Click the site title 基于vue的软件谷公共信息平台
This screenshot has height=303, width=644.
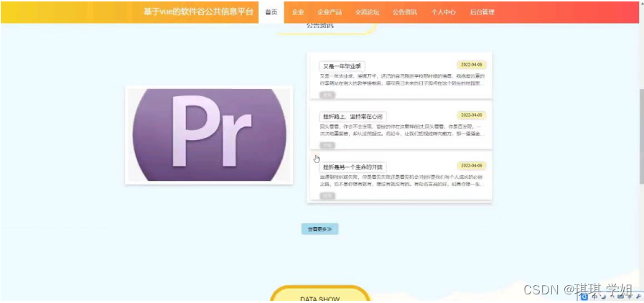[x=198, y=12]
